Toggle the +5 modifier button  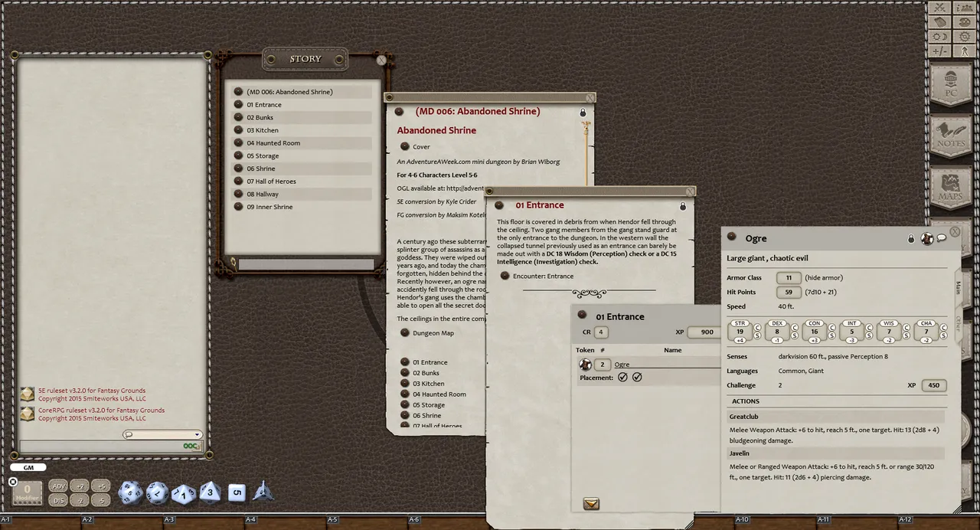[100, 486]
